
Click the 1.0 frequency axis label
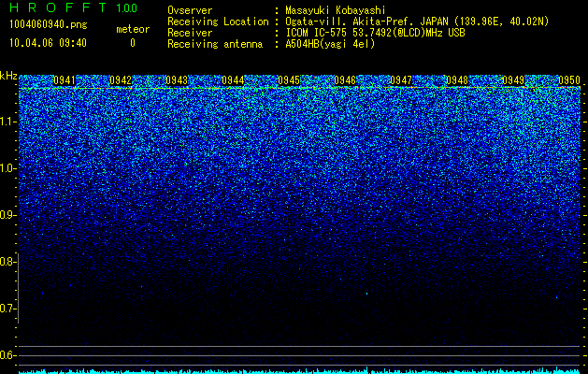point(7,169)
